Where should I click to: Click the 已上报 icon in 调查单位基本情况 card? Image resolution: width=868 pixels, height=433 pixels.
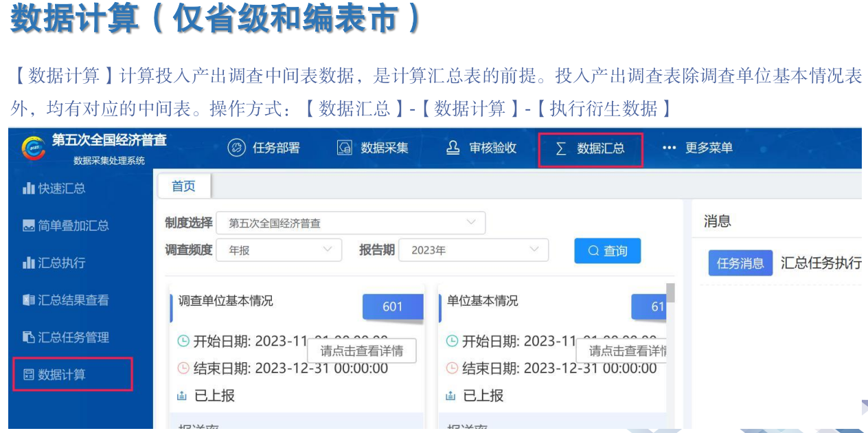point(182,396)
